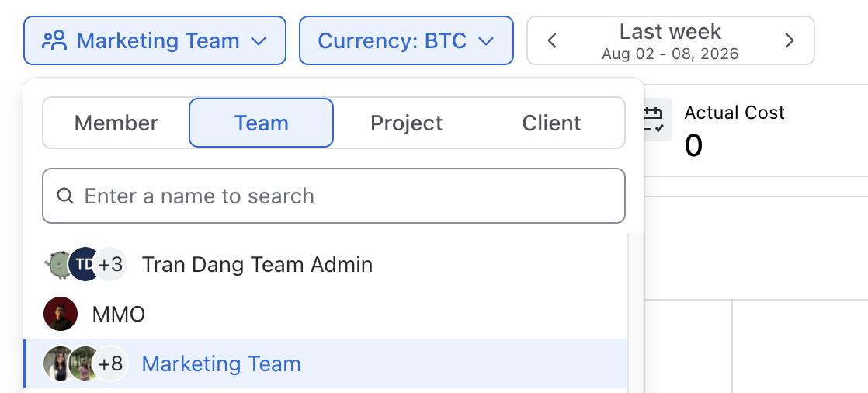Switch to the Member tab
This screenshot has width=868, height=393.
click(x=116, y=123)
